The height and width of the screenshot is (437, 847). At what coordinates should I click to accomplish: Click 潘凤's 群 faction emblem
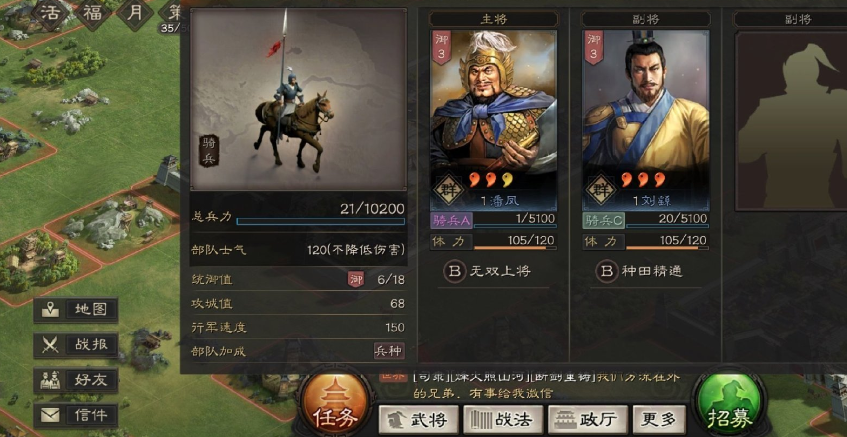(x=448, y=190)
